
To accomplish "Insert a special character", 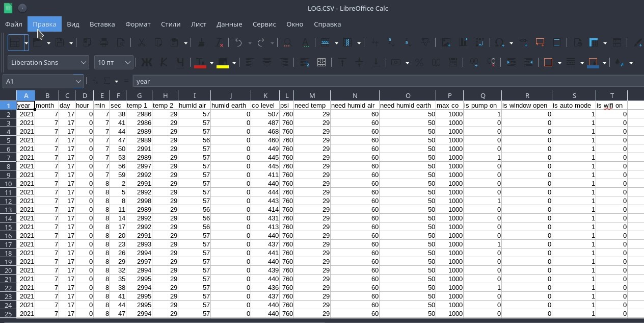I will pos(500,43).
